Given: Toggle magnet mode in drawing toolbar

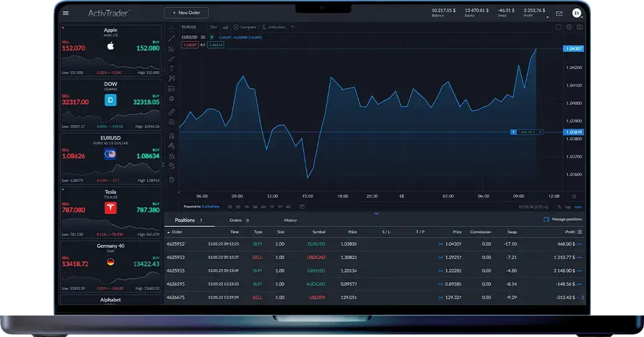Looking at the screenshot, I should point(172,135).
